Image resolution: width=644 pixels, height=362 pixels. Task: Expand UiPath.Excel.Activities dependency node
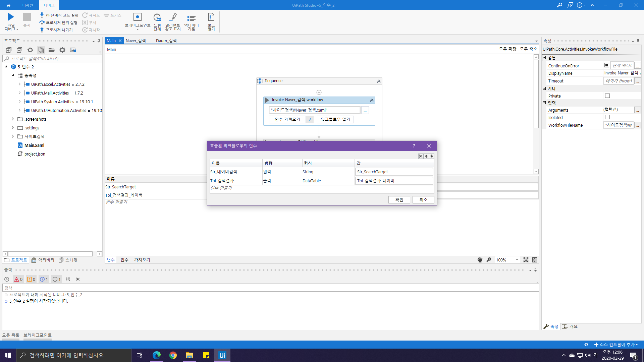click(x=19, y=84)
